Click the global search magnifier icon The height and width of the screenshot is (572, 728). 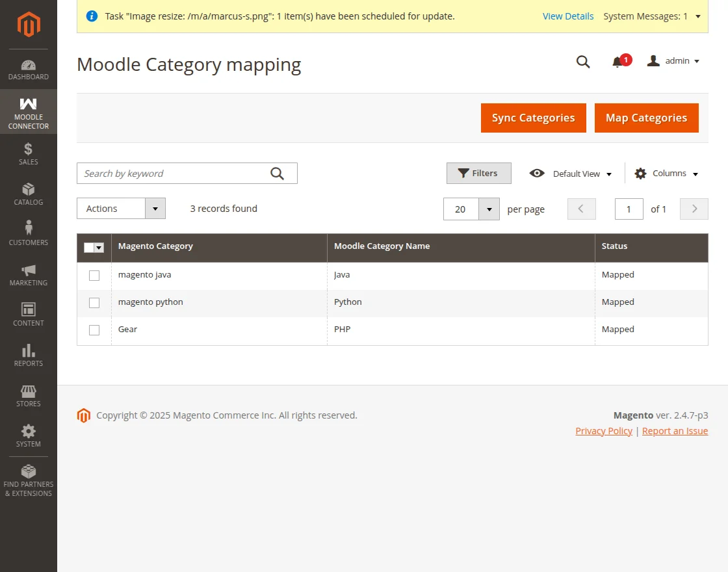(583, 61)
